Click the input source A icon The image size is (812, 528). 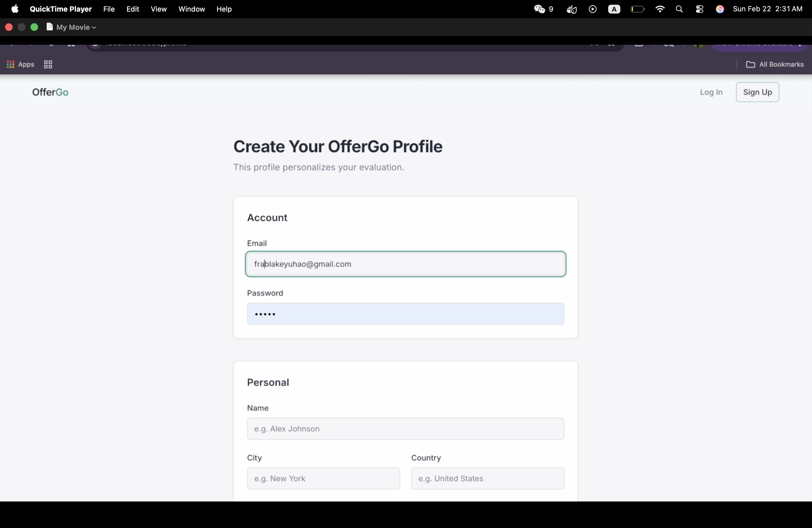click(614, 9)
